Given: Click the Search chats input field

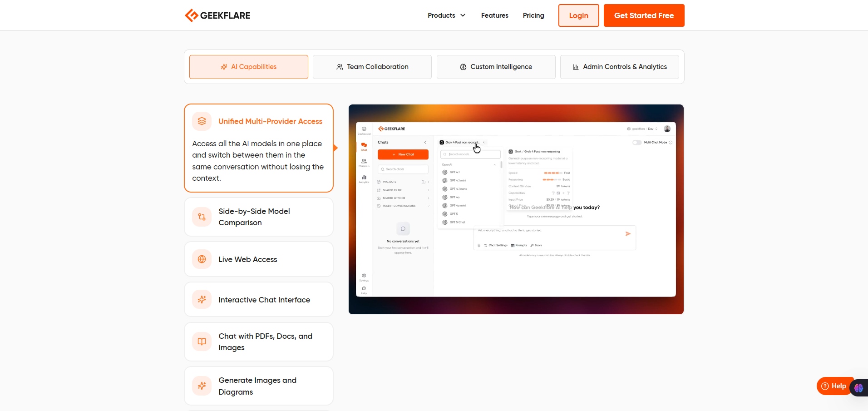Looking at the screenshot, I should tap(403, 169).
